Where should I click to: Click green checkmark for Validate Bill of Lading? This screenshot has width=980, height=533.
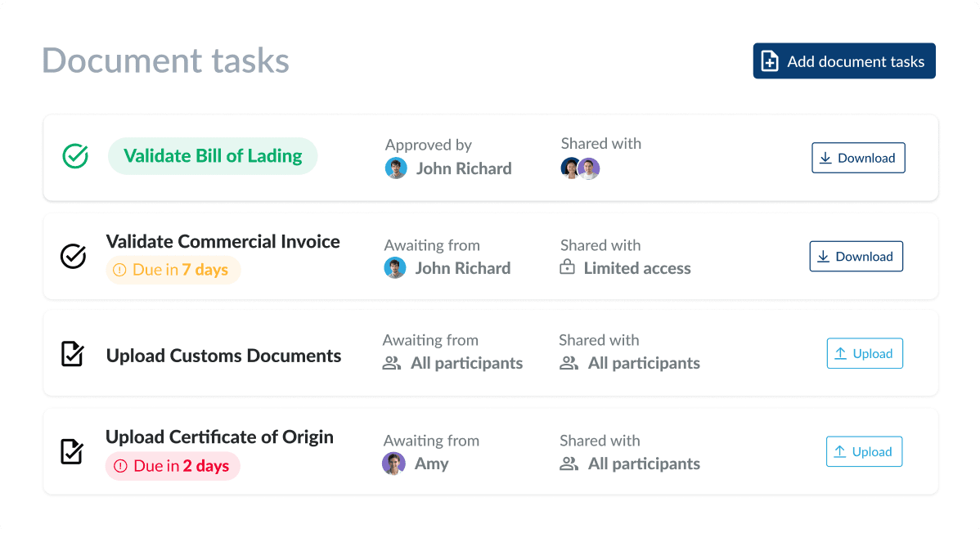pyautogui.click(x=75, y=156)
